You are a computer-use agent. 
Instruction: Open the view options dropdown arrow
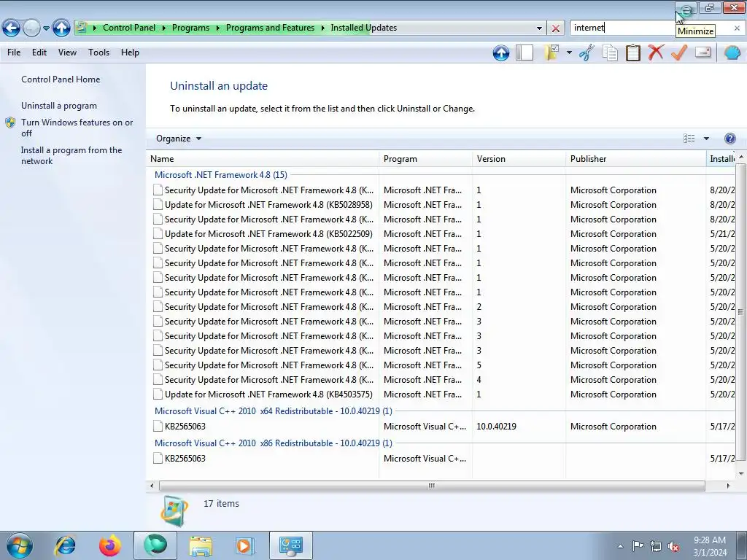point(706,139)
